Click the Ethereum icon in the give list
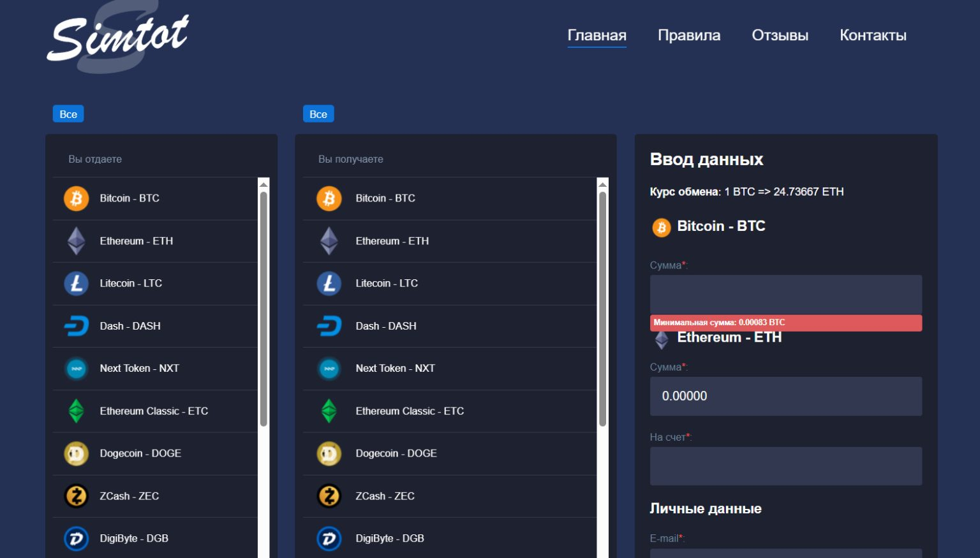 pyautogui.click(x=77, y=241)
